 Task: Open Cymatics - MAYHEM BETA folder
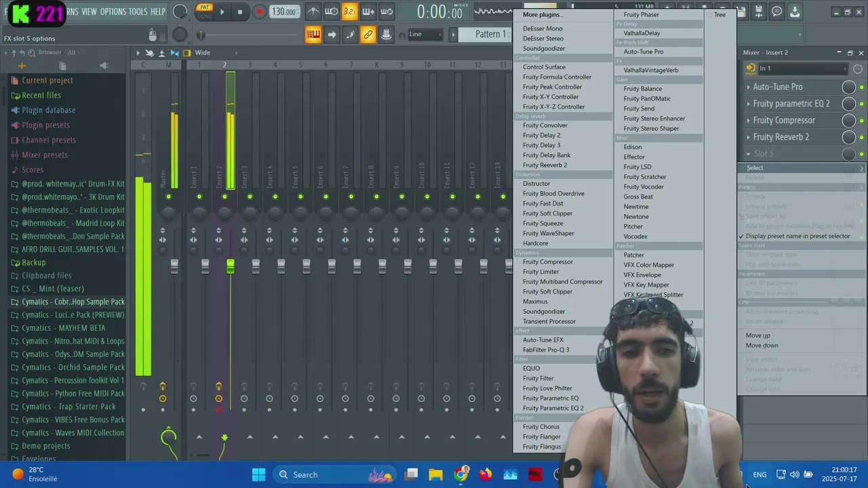point(63,328)
